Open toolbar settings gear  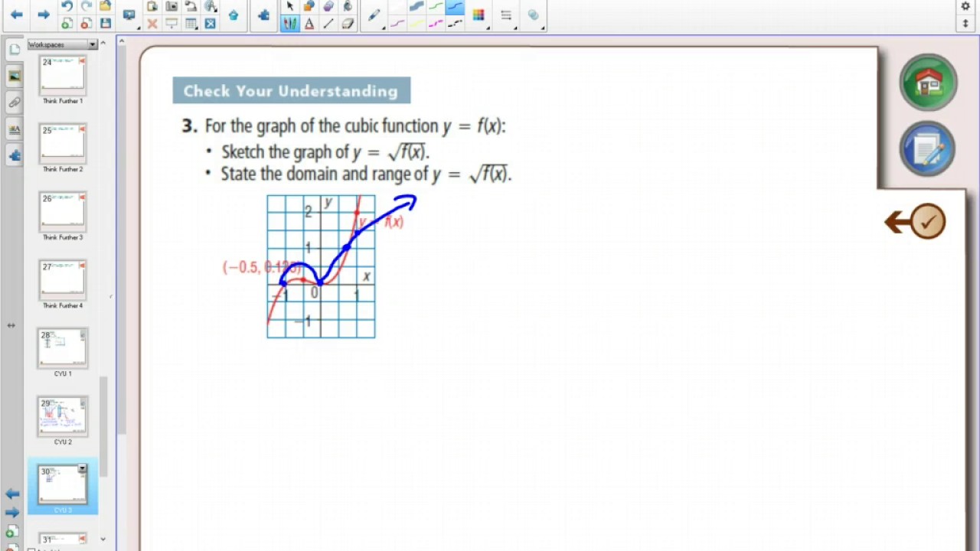tap(965, 6)
